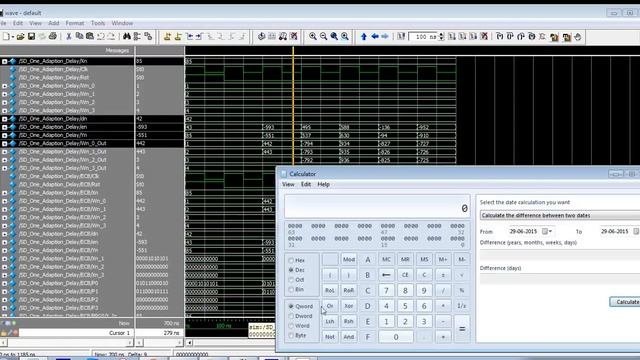Screen dimensions: 640x360
Task: Click the Mod button in Calculator
Action: point(349,260)
